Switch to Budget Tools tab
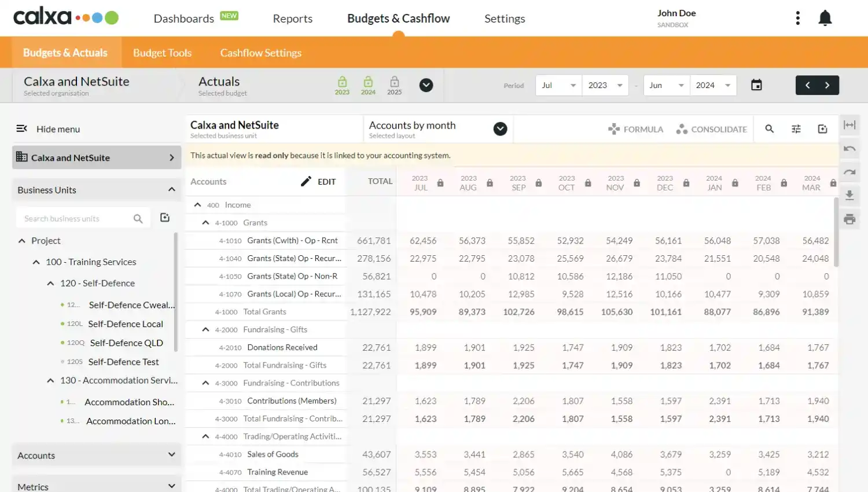The width and height of the screenshot is (868, 492). (x=162, y=53)
